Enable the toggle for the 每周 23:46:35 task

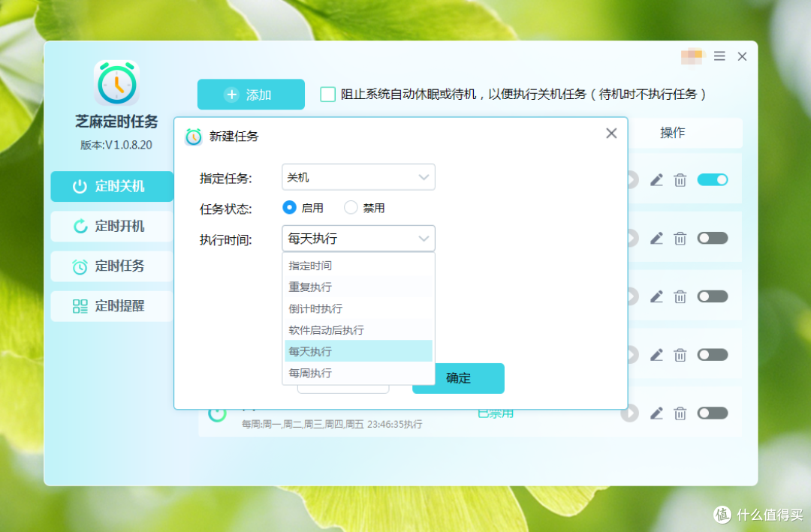pyautogui.click(x=712, y=413)
